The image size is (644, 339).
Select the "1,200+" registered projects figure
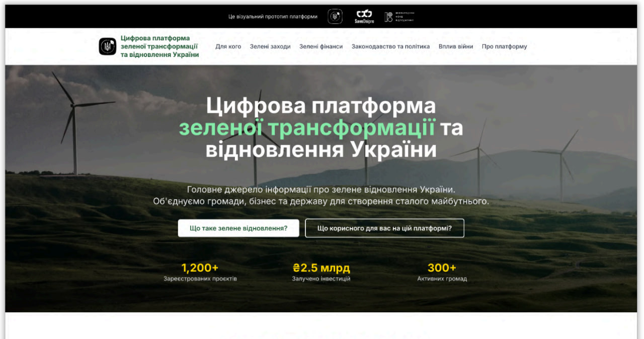click(200, 267)
